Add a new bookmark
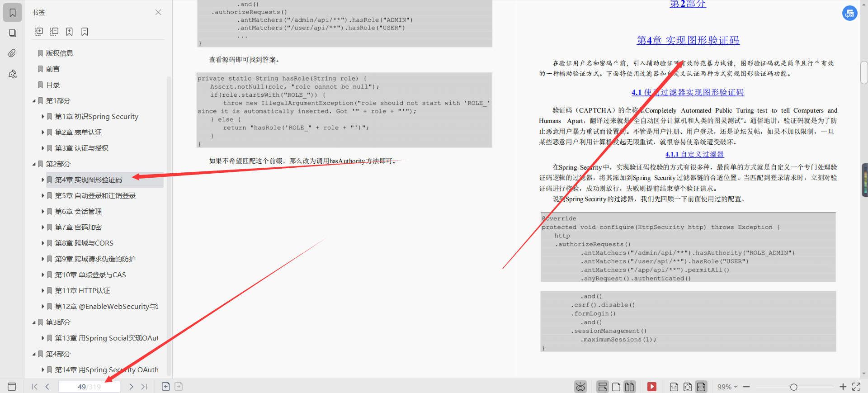This screenshot has height=393, width=868. (69, 32)
